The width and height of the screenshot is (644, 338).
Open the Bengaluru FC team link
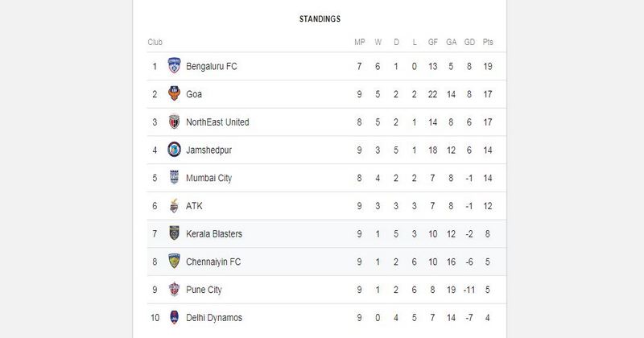212,66
